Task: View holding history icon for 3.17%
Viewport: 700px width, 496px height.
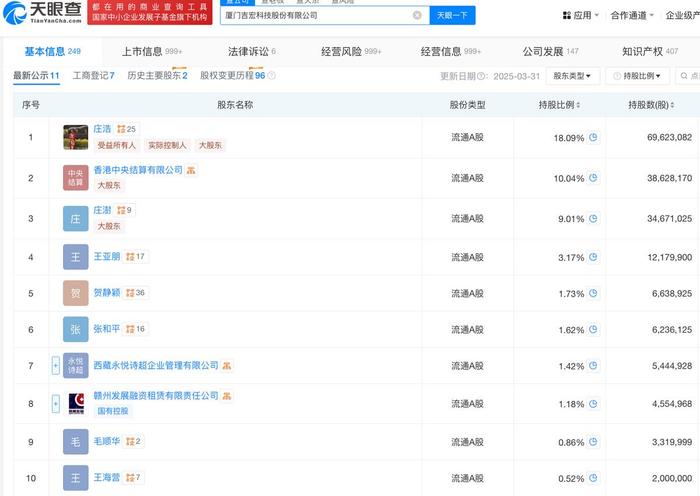Action: point(593,257)
